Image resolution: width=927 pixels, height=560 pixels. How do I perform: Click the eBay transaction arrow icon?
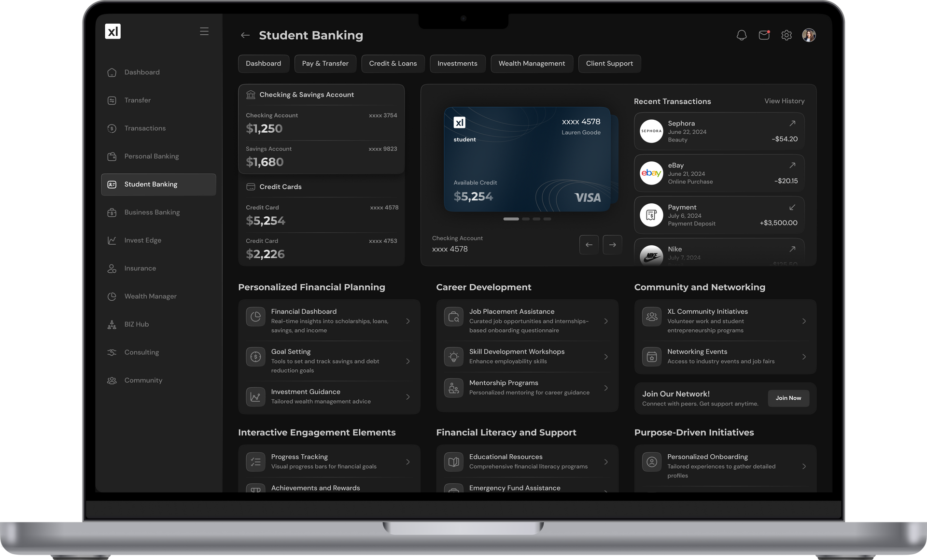coord(792,166)
